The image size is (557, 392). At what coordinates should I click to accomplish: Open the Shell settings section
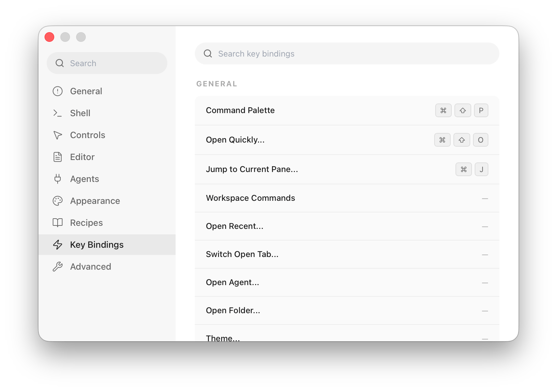point(107,113)
